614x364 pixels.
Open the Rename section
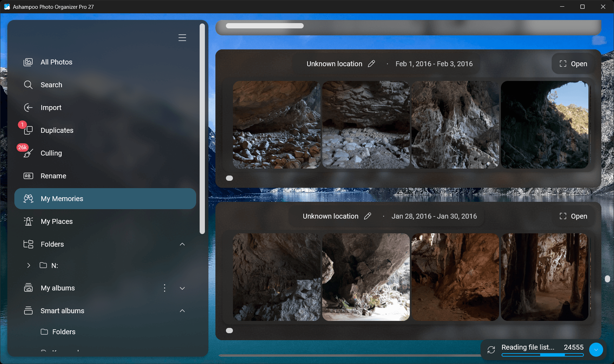[x=105, y=176]
